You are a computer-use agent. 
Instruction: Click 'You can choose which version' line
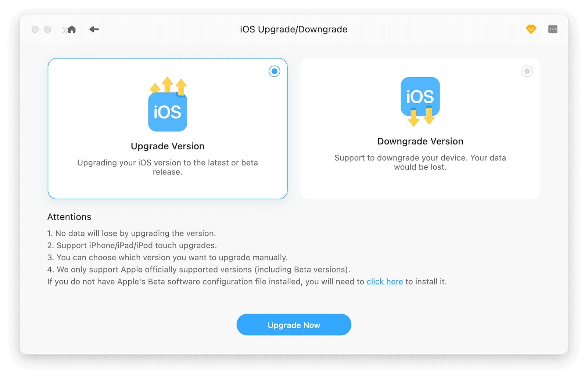click(x=168, y=257)
